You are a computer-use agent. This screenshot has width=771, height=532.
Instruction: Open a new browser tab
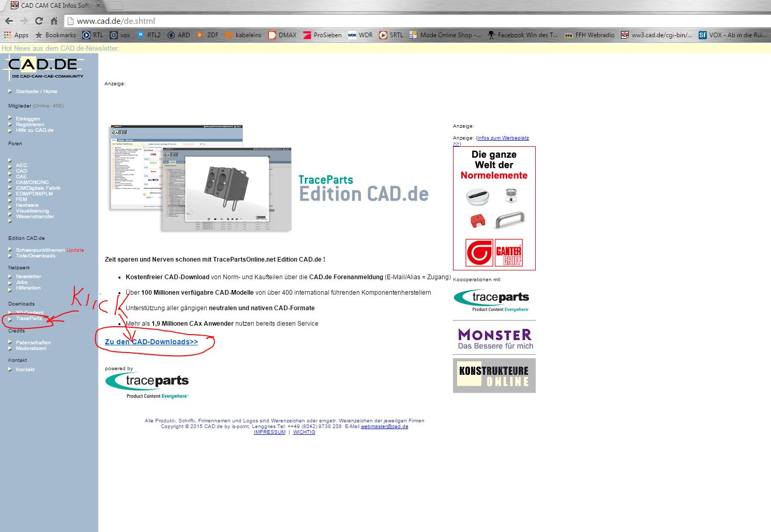tap(114, 6)
